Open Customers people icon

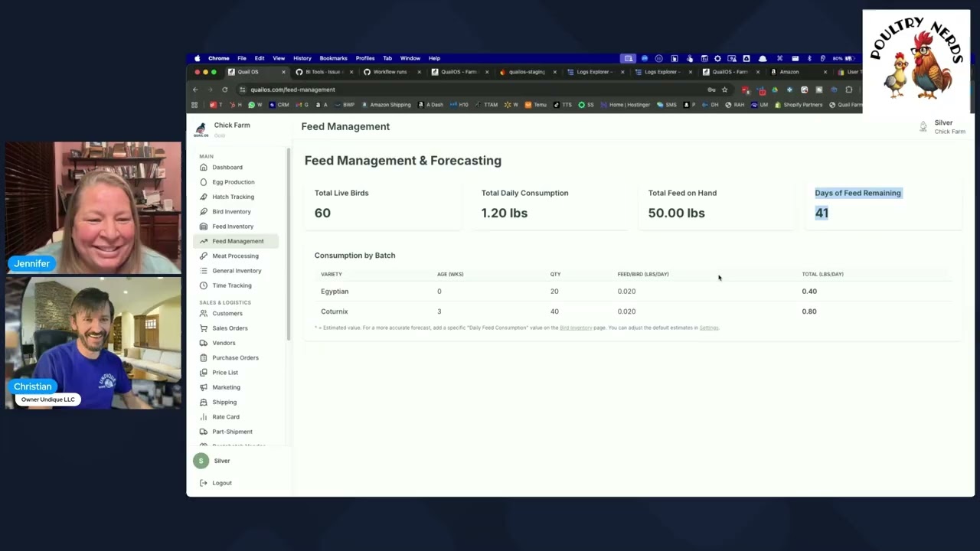[204, 314]
